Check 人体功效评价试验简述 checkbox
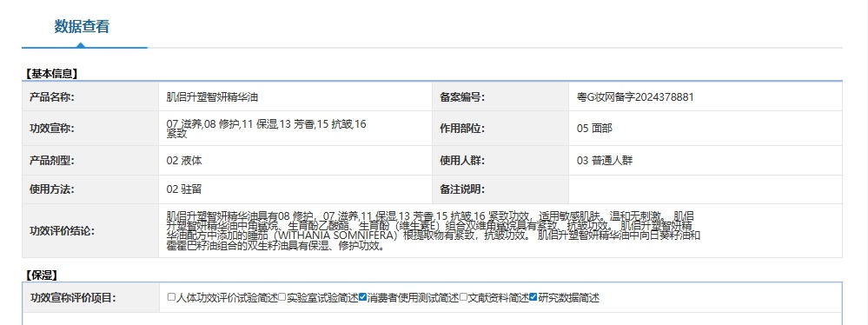The height and width of the screenshot is (325, 868). 171,297
